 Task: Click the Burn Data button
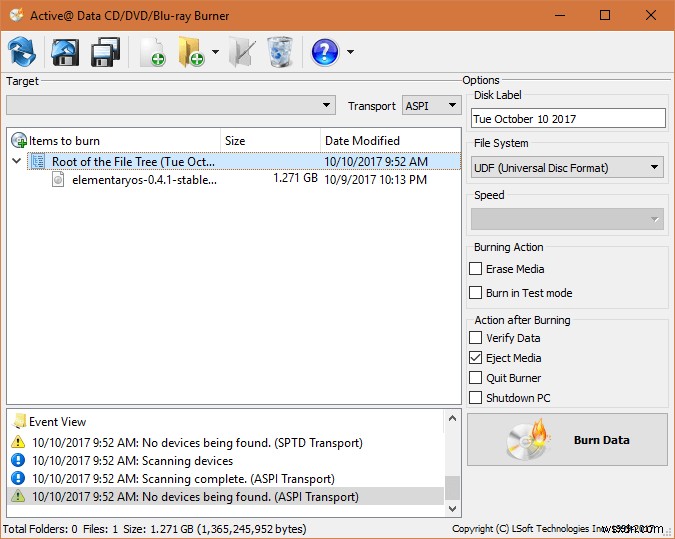(x=567, y=440)
